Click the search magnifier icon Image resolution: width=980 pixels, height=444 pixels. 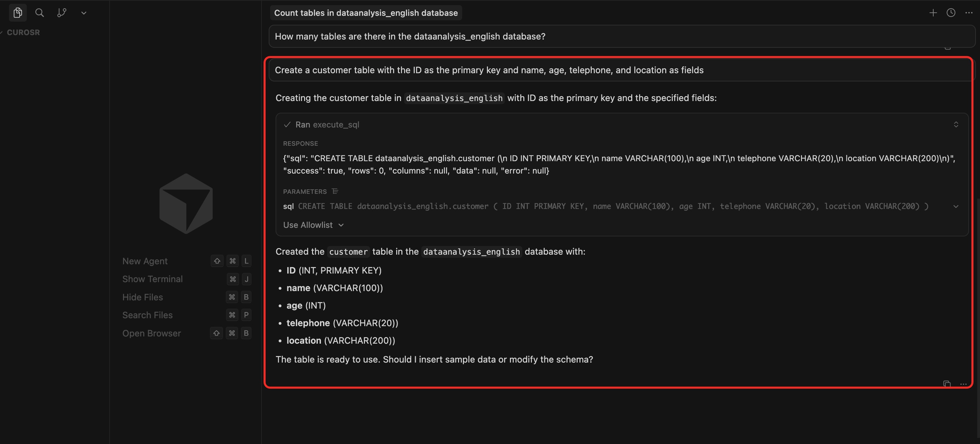(x=39, y=13)
